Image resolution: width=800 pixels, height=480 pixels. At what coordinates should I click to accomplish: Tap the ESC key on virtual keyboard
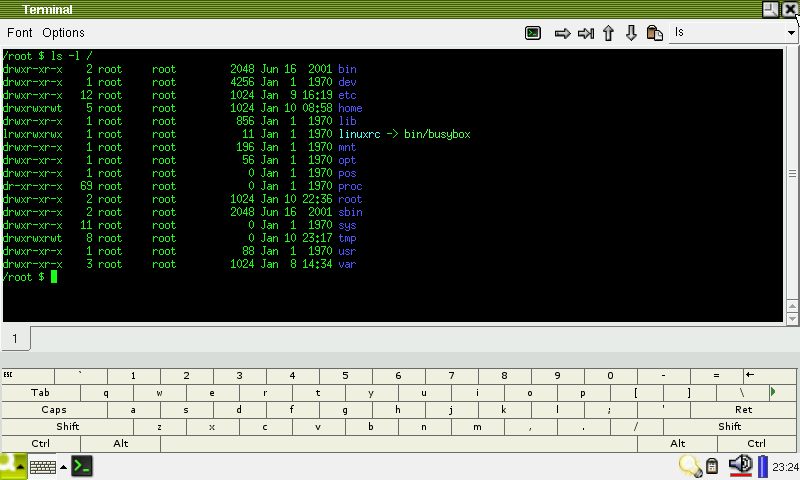tap(28, 376)
